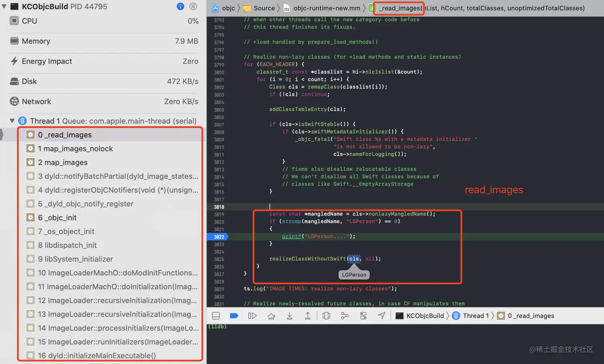Click Thread 1 icon in debug bar

click(x=456, y=316)
